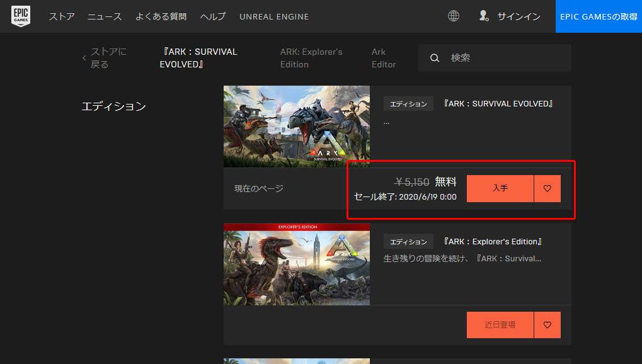Click the user profile sign-in icon
Viewport: 642px width, 364px height.
pyautogui.click(x=483, y=16)
